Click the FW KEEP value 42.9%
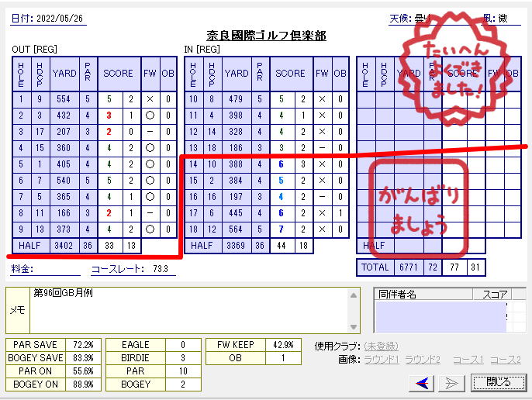Screen dimensions: 532x400 click(283, 345)
